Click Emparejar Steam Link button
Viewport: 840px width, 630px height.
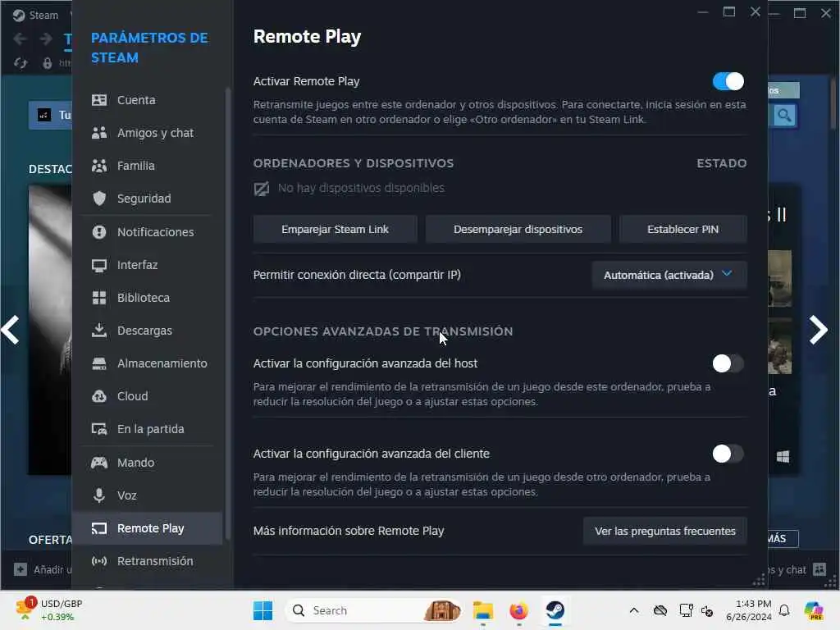pyautogui.click(x=335, y=230)
